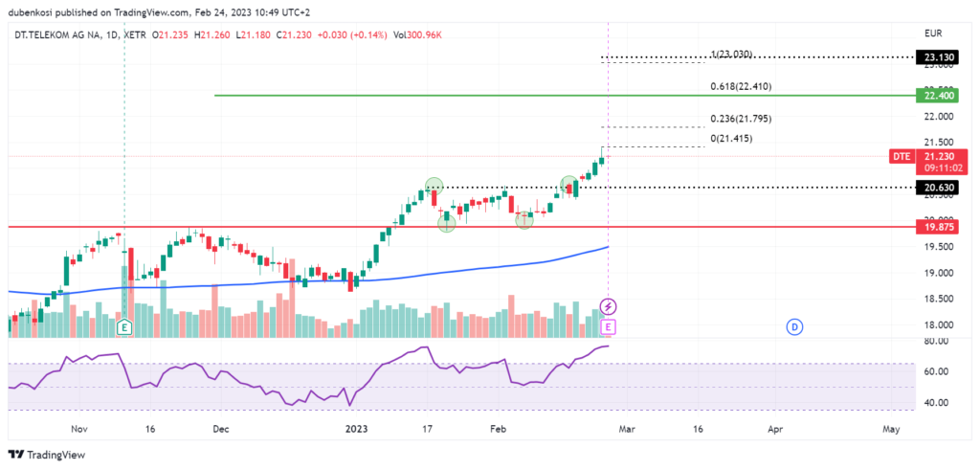Click the 1D interval indicator in the header
Screen dimensions: 980x469
coord(113,35)
